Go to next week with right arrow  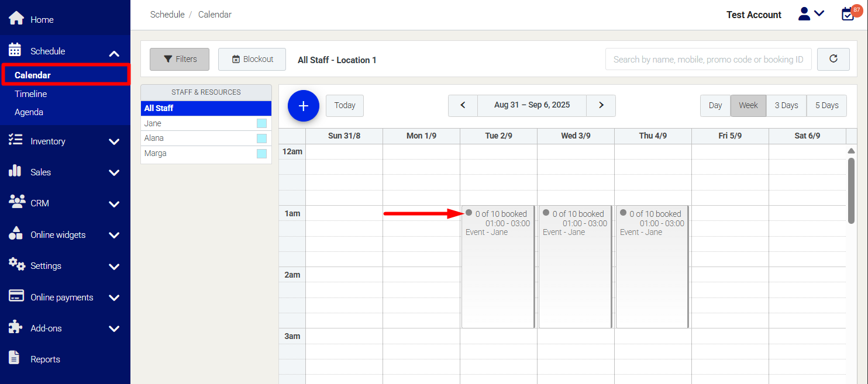pyautogui.click(x=601, y=105)
